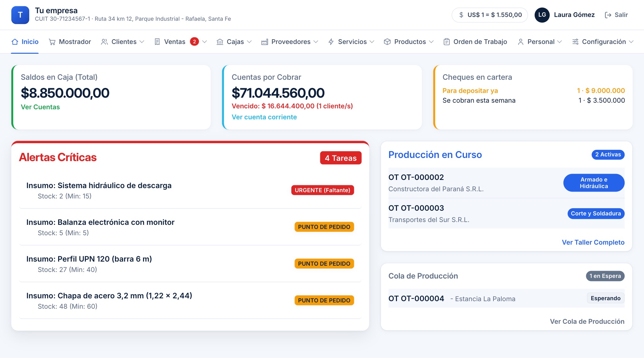
Task: Click the sliders icon beside Configuración
Action: pyautogui.click(x=575, y=42)
